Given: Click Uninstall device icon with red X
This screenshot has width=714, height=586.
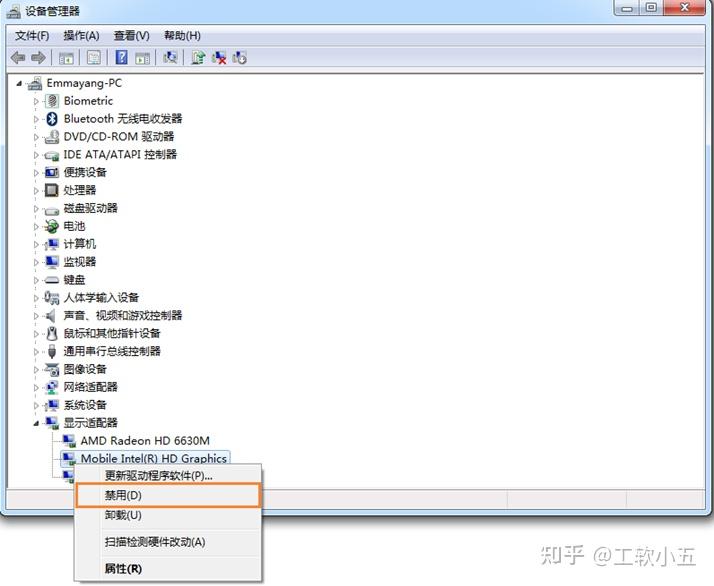Looking at the screenshot, I should pyautogui.click(x=219, y=58).
